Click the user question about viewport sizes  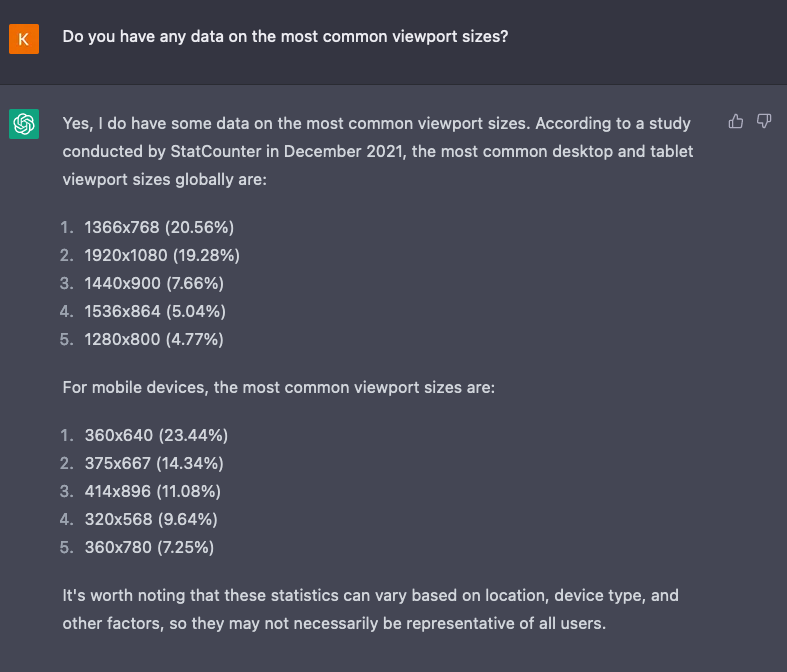285,37
